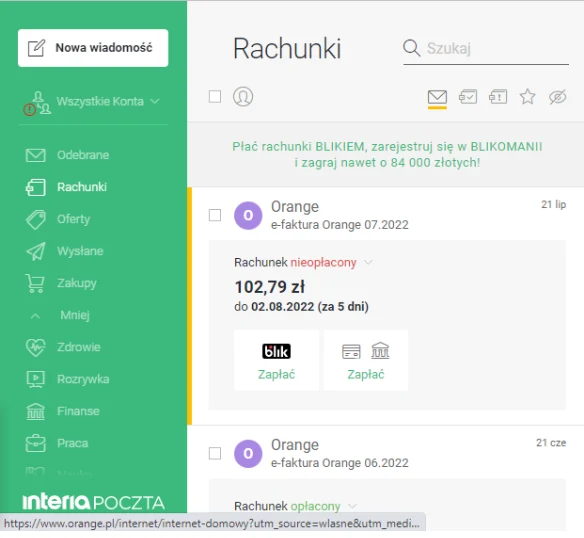Click the search magnifier icon
This screenshot has height=538, width=584.
(x=412, y=48)
